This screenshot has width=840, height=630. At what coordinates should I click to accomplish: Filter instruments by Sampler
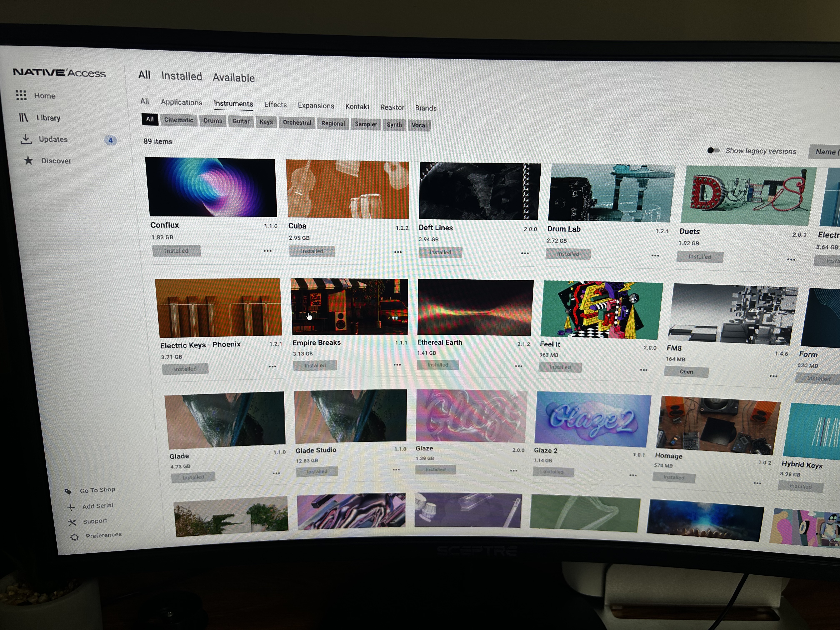pyautogui.click(x=366, y=124)
